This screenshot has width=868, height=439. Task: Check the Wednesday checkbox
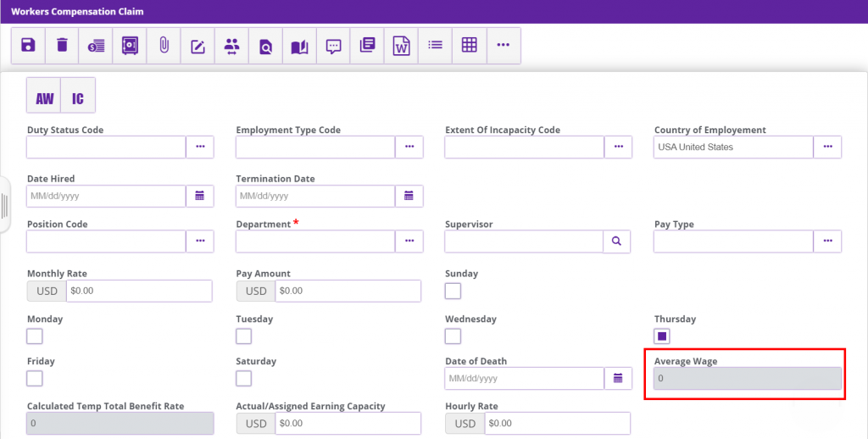pyautogui.click(x=453, y=336)
